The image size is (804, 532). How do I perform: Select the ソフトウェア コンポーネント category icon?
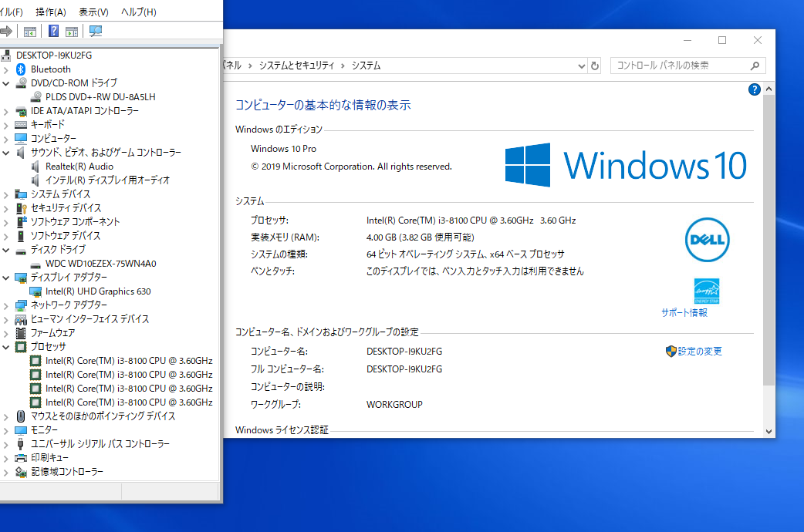(x=21, y=222)
